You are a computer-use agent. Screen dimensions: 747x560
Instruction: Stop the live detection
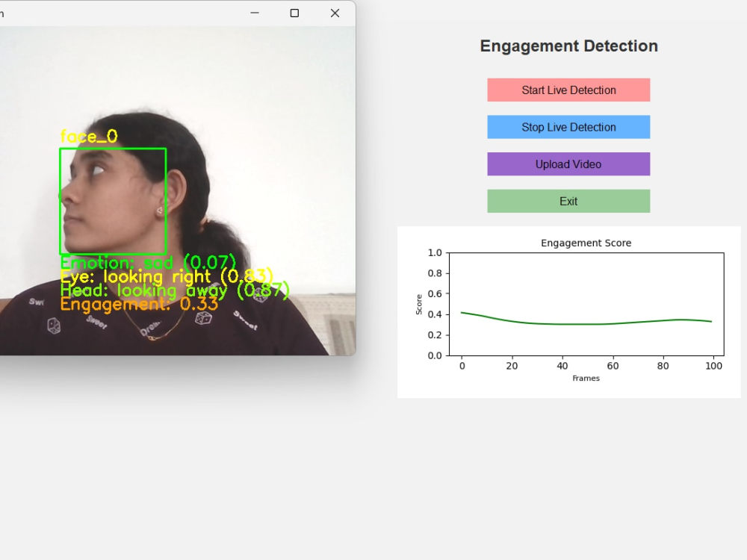568,127
